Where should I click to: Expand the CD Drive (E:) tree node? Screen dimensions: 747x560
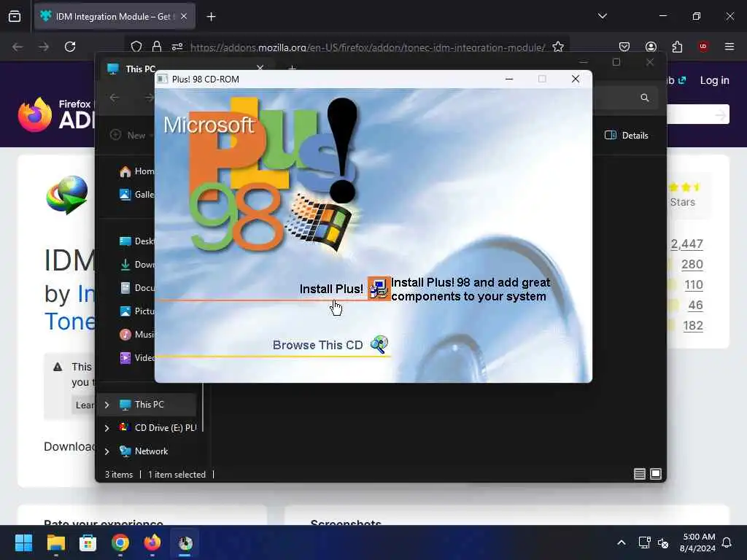[x=107, y=428]
